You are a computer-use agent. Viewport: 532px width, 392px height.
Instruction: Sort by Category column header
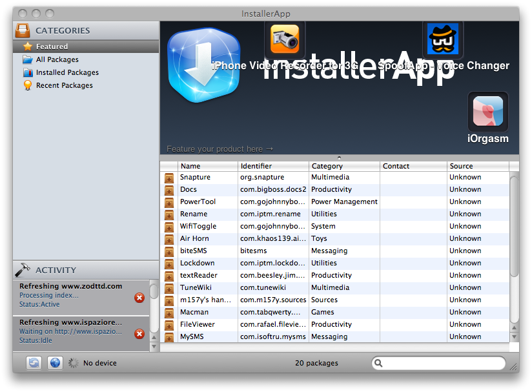point(343,166)
